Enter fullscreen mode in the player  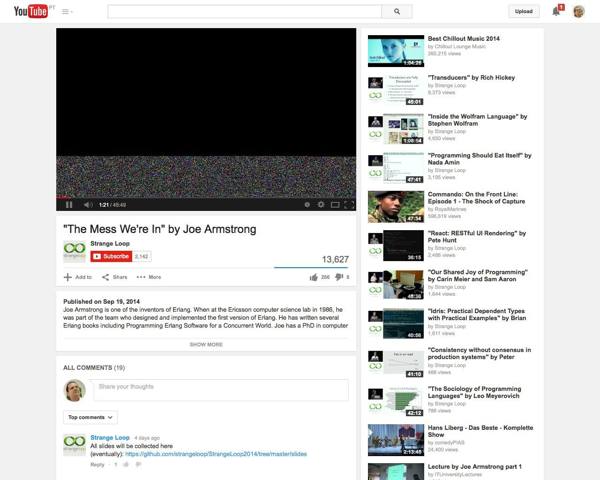click(x=349, y=205)
